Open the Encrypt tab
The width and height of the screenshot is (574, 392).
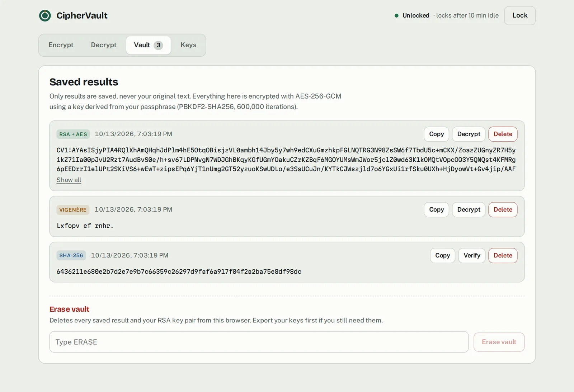pos(61,45)
